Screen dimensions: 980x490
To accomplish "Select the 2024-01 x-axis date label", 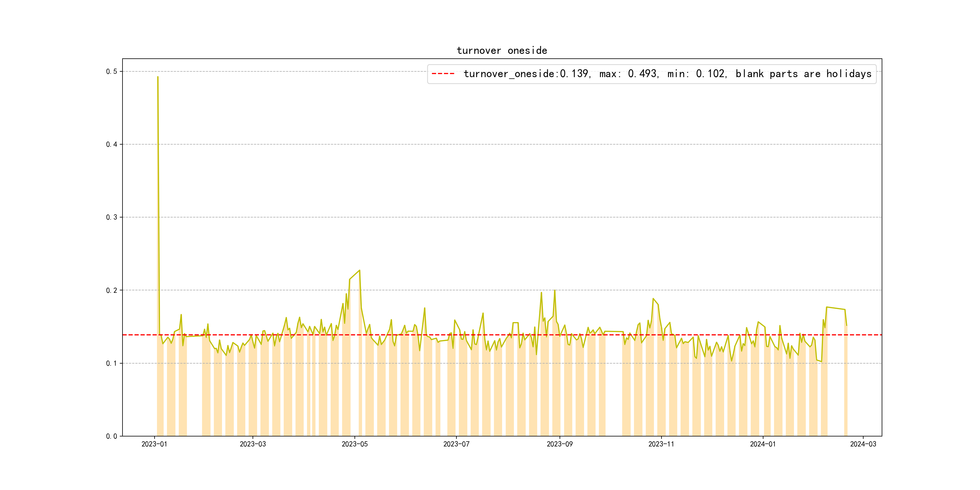I will (x=763, y=444).
